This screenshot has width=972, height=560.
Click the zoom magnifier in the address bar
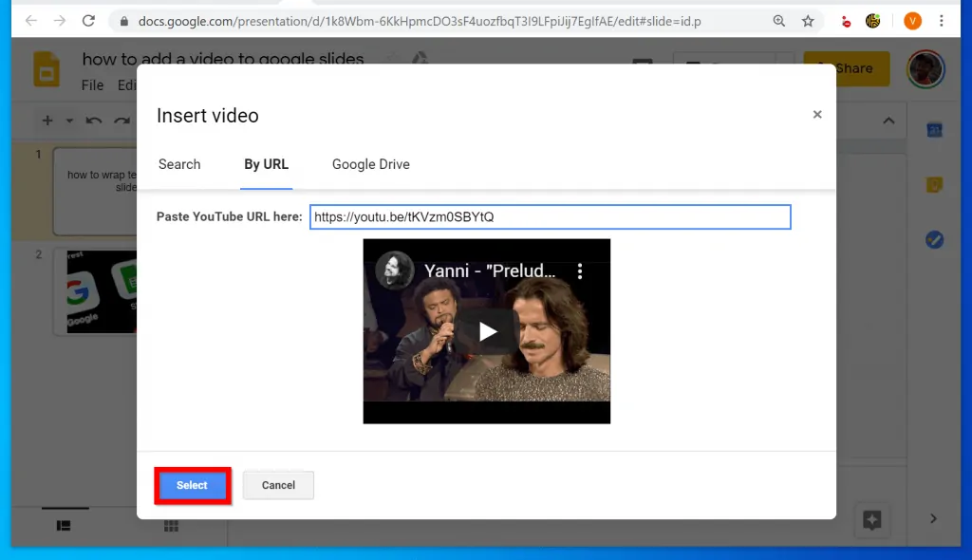[x=778, y=20]
